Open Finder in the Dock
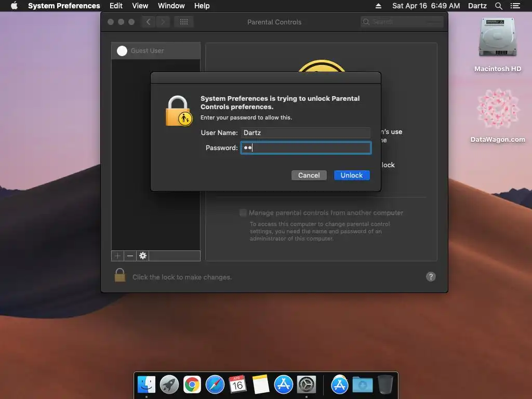The width and height of the screenshot is (532, 399). (146, 385)
